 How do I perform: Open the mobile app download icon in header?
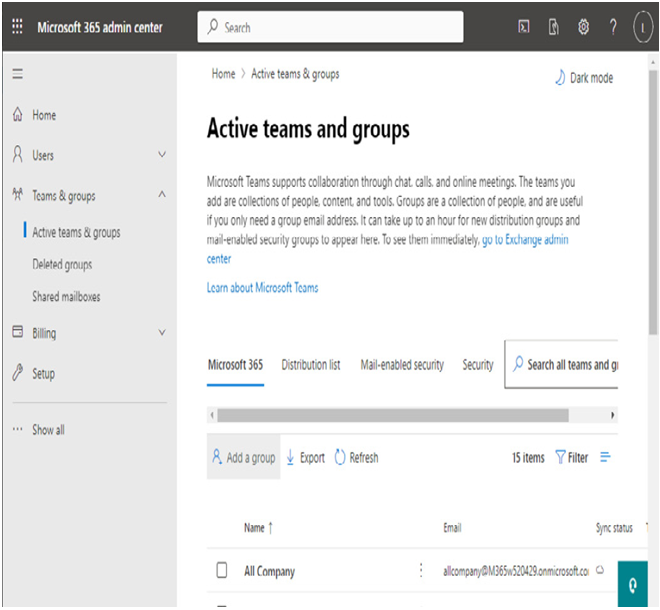(554, 27)
